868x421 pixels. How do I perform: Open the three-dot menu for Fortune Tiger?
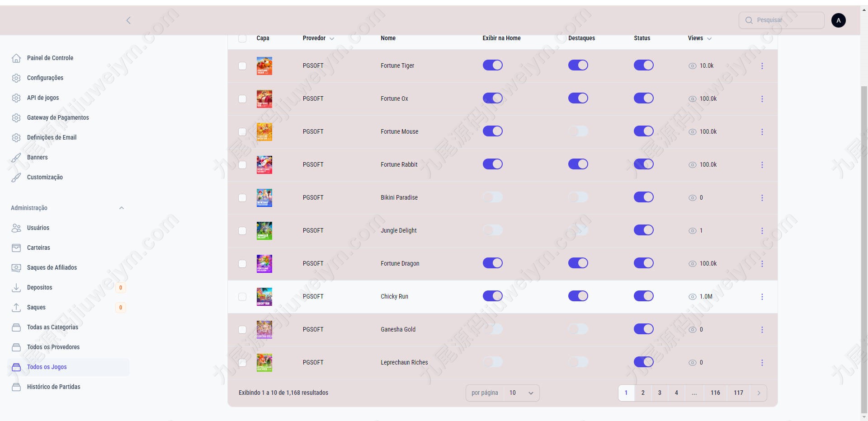[762, 66]
